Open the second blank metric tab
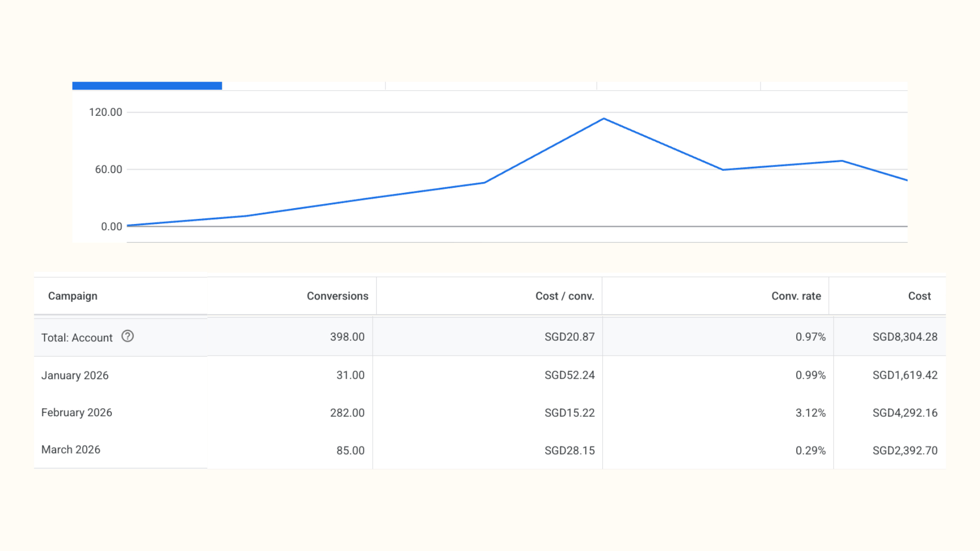 coord(491,86)
